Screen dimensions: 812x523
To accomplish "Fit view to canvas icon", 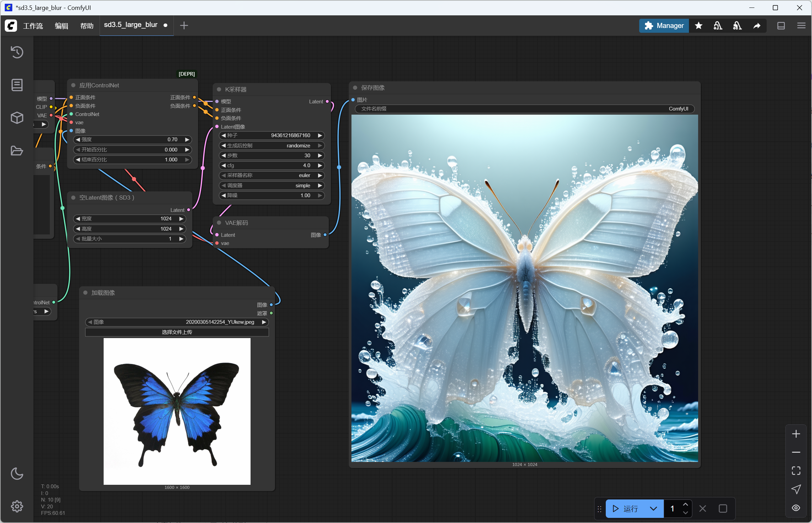I will [x=796, y=471].
